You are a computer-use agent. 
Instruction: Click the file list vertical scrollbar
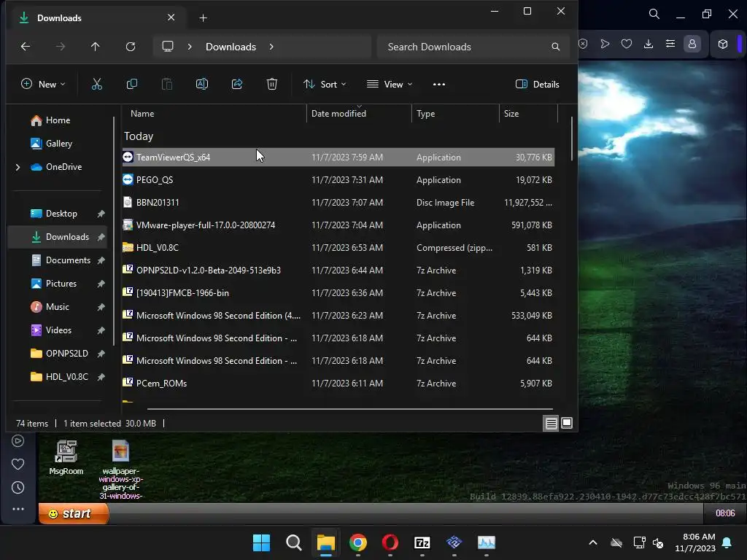click(571, 139)
